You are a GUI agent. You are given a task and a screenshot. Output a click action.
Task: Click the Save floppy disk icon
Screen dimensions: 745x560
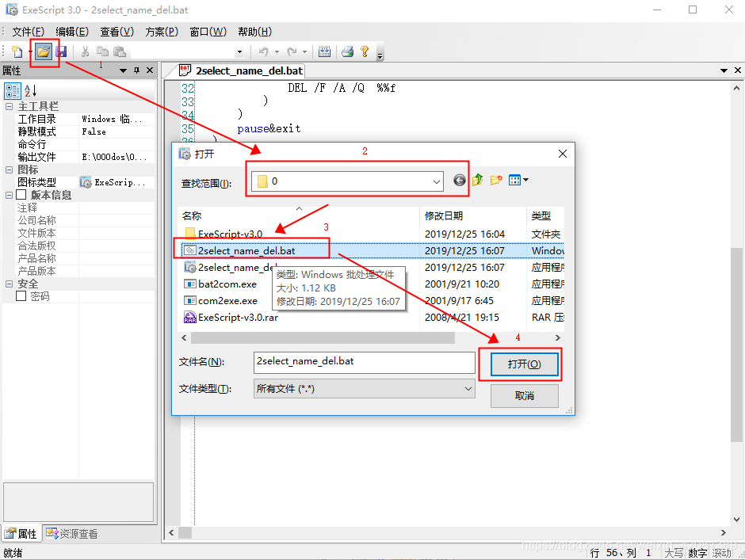pos(61,51)
